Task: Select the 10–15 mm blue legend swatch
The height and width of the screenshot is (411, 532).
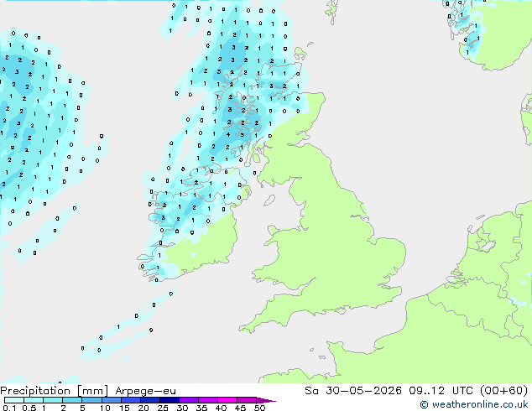Action: coord(112,400)
